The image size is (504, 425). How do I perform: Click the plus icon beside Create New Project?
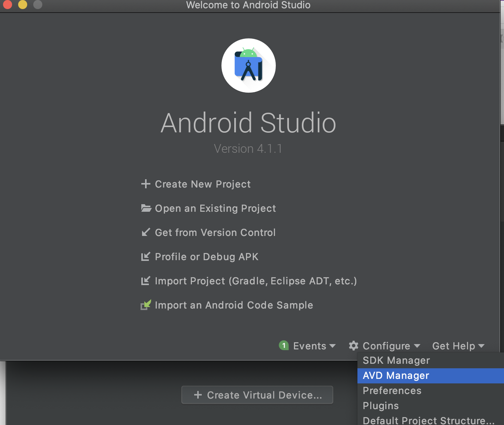(x=145, y=184)
